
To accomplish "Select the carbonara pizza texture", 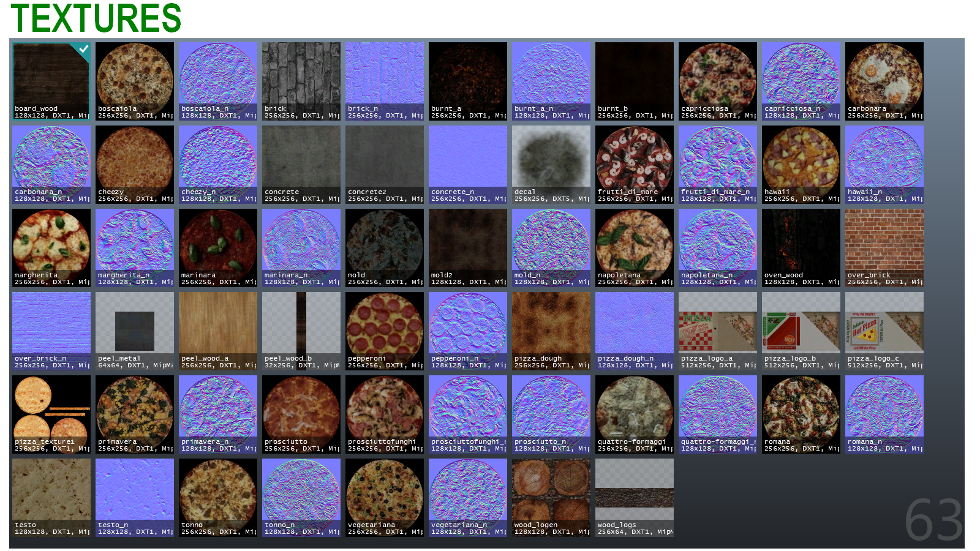I will click(884, 81).
